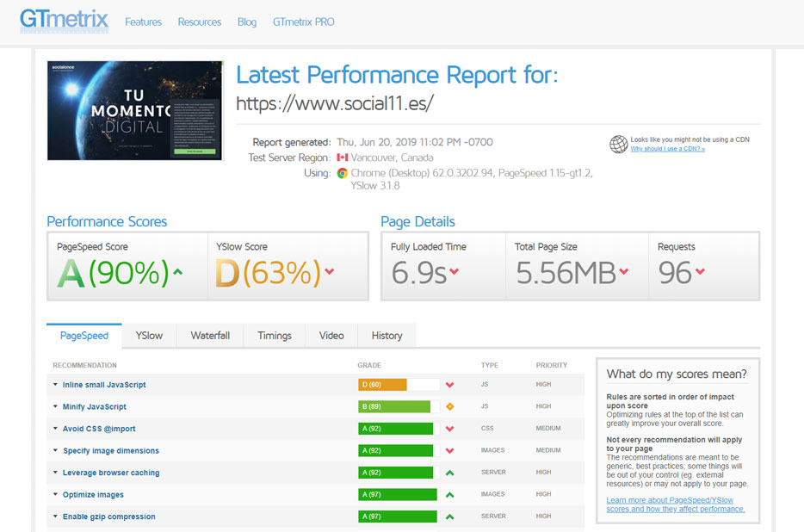The image size is (804, 532).
Task: Expand the Inline small JavaScript recommendation
Action: point(103,385)
